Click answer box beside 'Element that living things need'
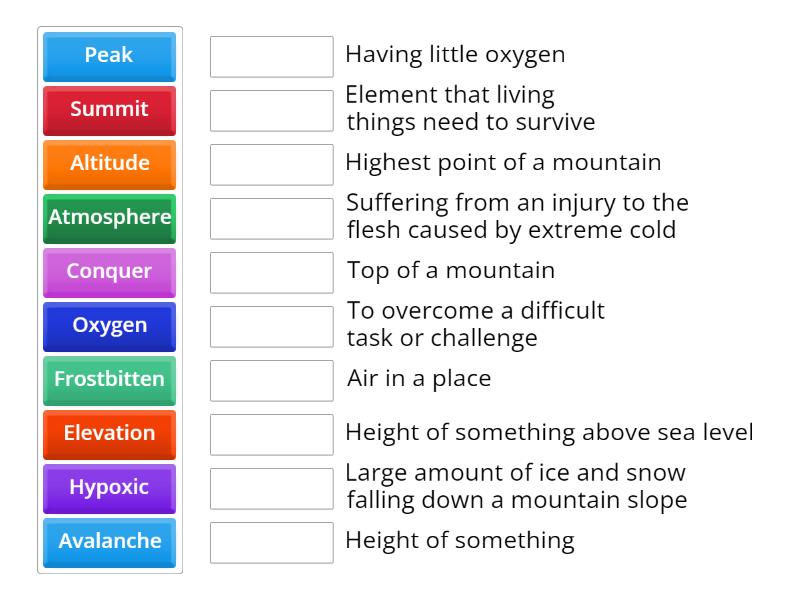800x600 pixels. tap(272, 111)
